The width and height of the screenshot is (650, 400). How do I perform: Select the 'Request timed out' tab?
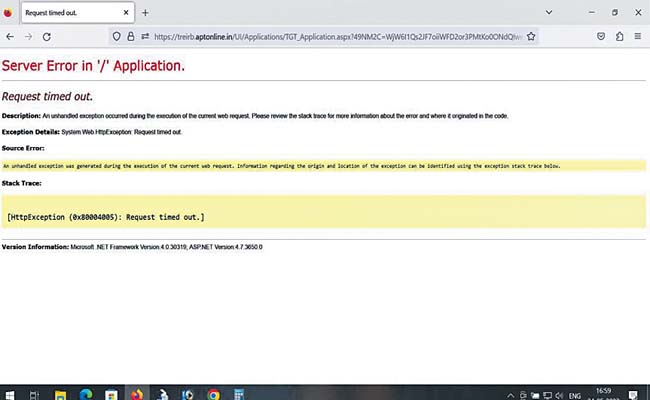[78, 13]
